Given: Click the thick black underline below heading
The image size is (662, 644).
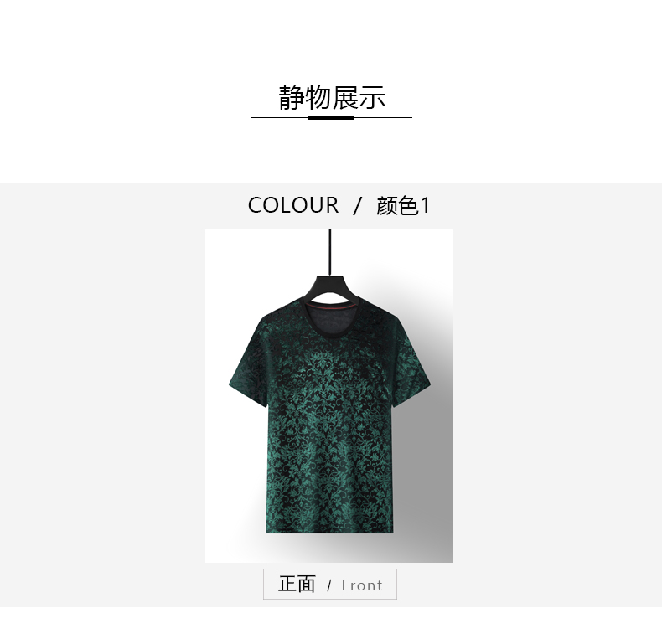Looking at the screenshot, I should (330, 118).
